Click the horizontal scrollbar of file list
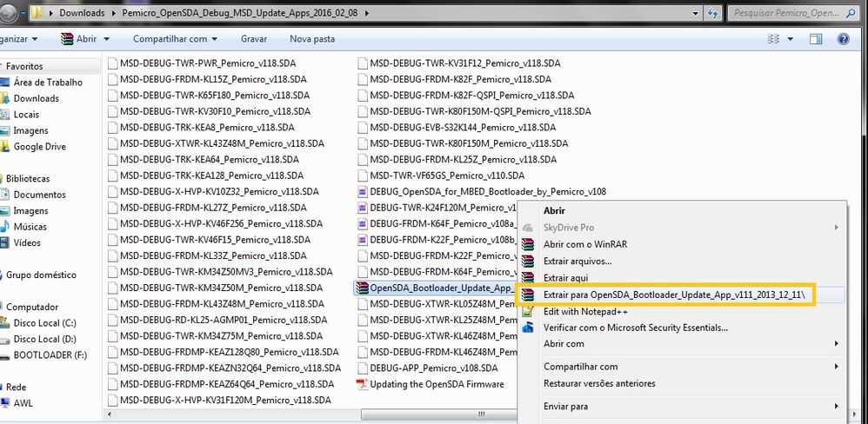 437,414
